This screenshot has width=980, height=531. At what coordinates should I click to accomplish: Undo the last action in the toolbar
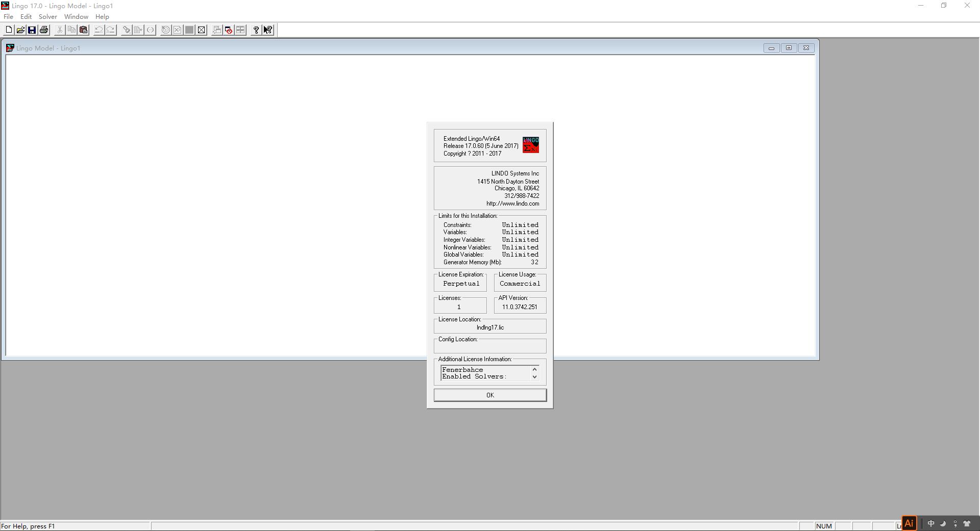click(x=99, y=30)
